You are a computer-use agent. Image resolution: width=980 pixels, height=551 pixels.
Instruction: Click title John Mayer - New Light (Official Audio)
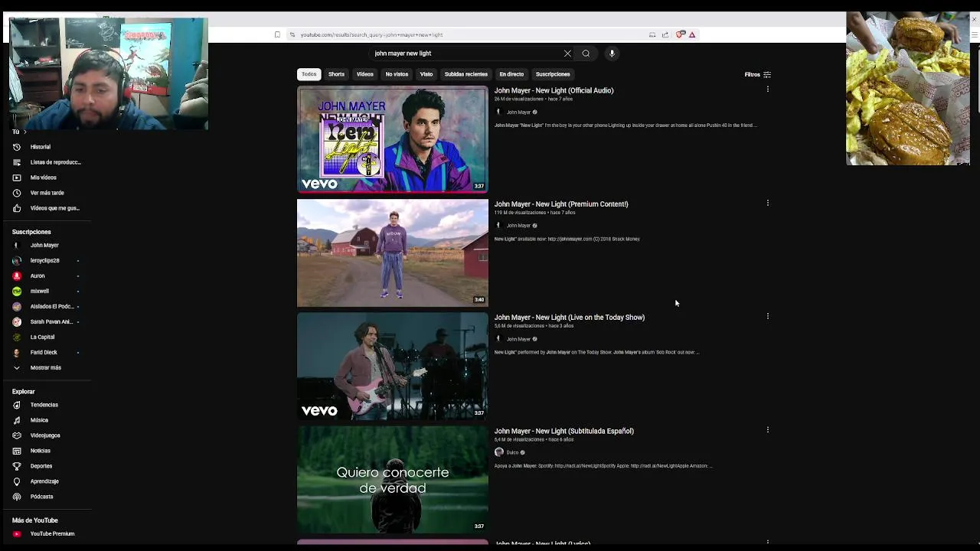554,90
